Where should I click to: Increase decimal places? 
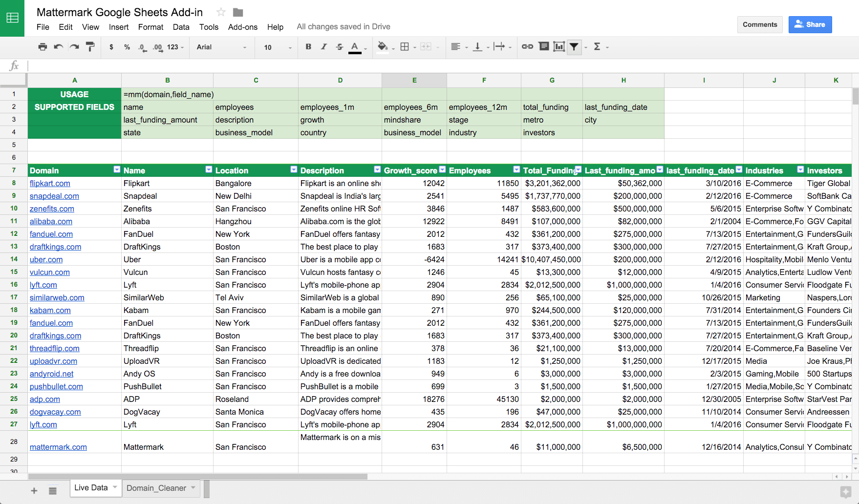point(157,47)
